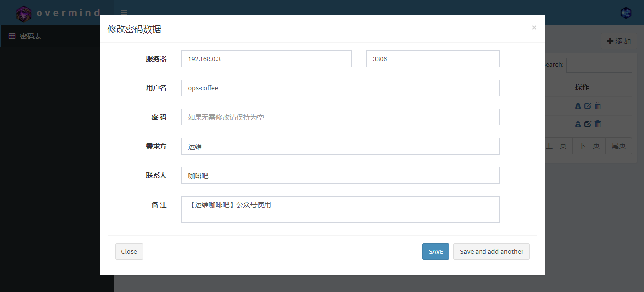Go to the next page with 下一页
This screenshot has height=292, width=644.
coord(589,145)
